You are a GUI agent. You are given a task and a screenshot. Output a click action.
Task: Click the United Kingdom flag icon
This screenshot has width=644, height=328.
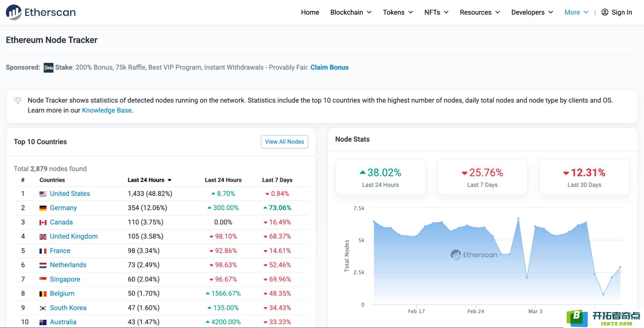[x=43, y=237]
